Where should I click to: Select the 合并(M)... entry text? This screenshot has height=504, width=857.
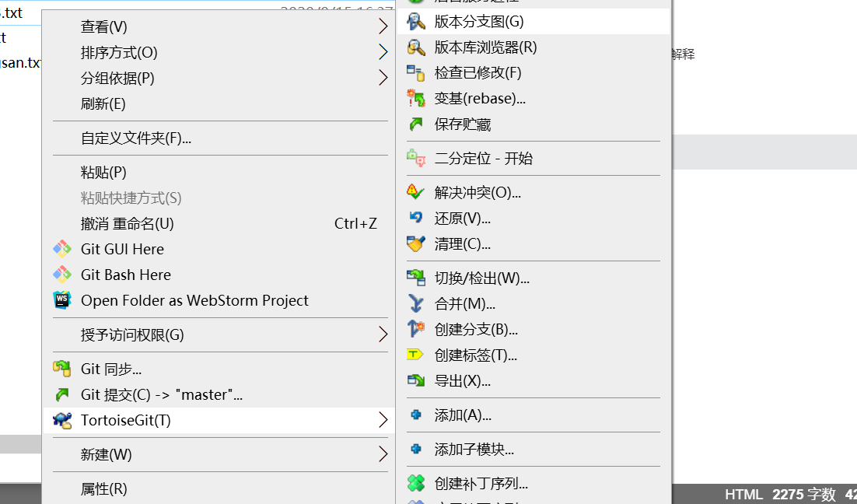pos(464,303)
